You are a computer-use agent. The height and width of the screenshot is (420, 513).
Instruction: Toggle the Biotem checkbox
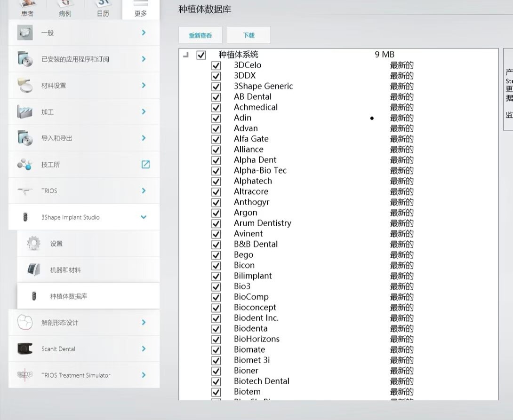tap(216, 392)
